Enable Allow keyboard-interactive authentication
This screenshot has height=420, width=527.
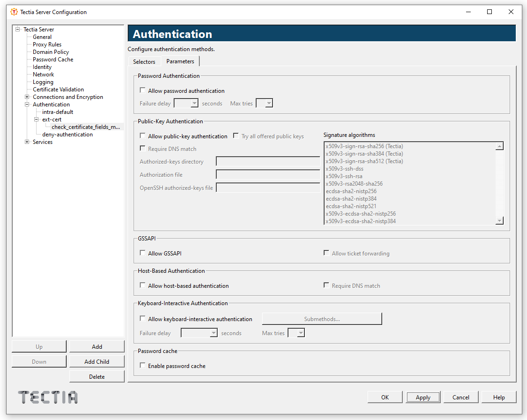point(143,319)
